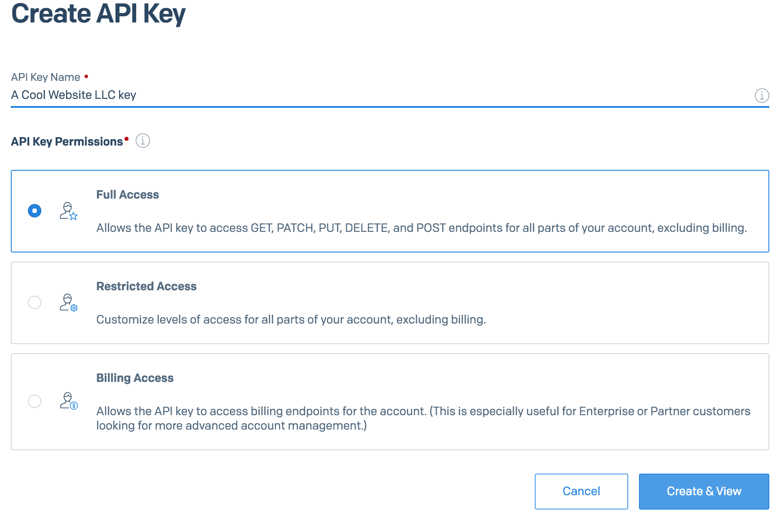Focus the API Key Name text field
The image size is (781, 532).
point(359,95)
